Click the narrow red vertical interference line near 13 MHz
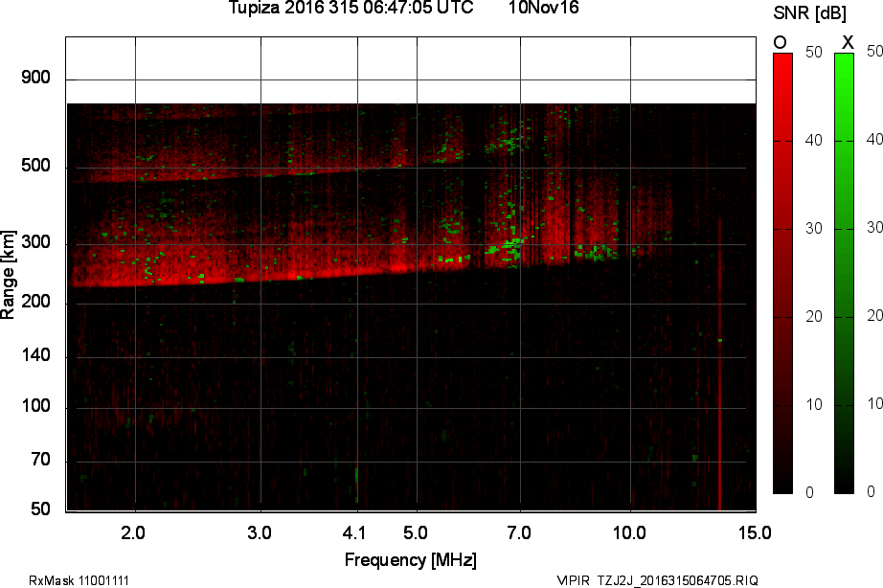 719,363
